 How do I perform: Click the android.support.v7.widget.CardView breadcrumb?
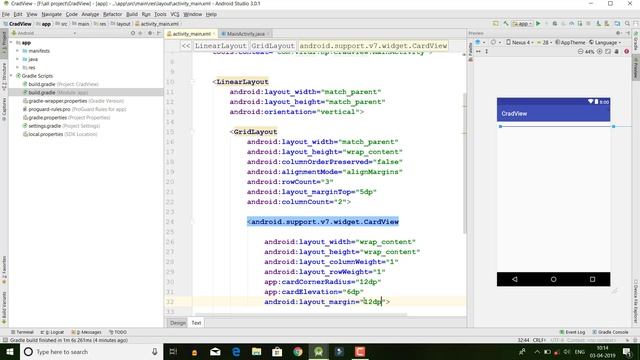click(373, 46)
